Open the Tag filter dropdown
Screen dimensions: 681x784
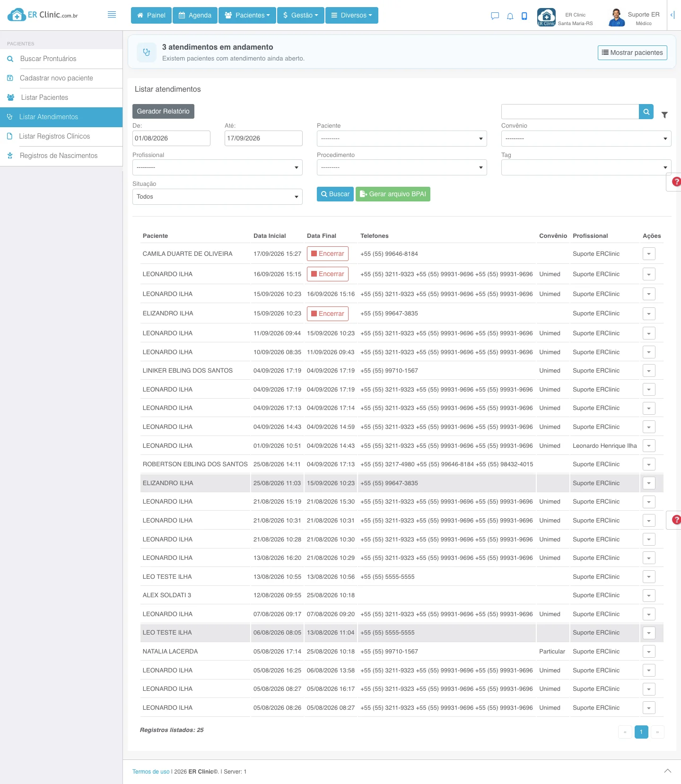(x=586, y=167)
